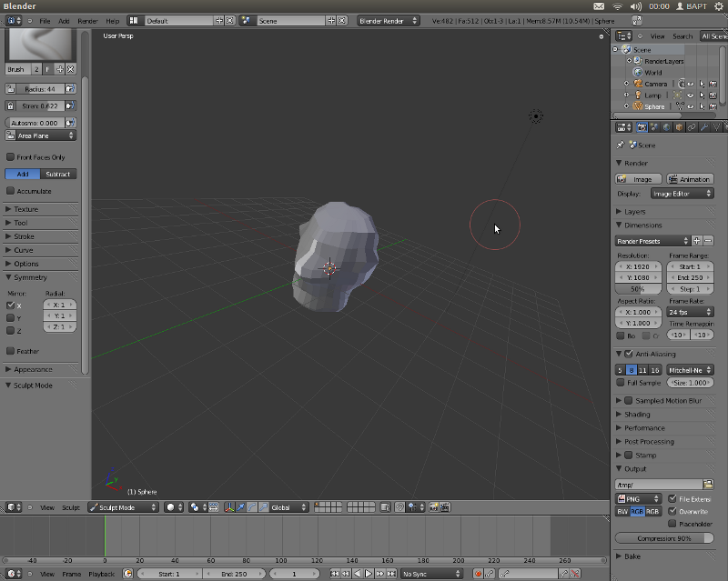Click the Animation render button
728x581 pixels.
[690, 179]
